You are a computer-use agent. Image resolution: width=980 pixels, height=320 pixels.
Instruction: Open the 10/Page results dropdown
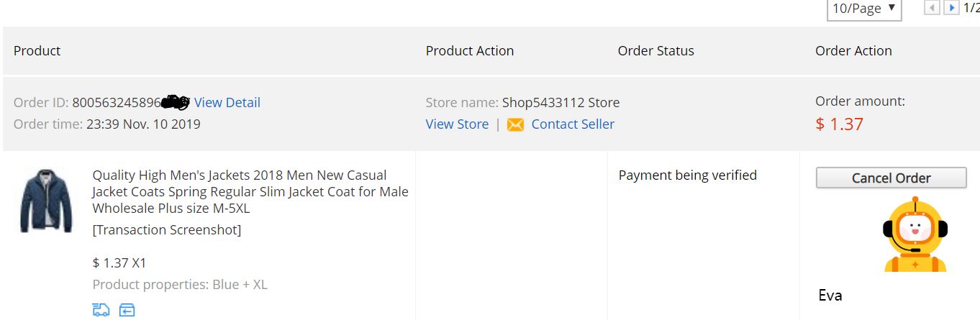pos(864,9)
